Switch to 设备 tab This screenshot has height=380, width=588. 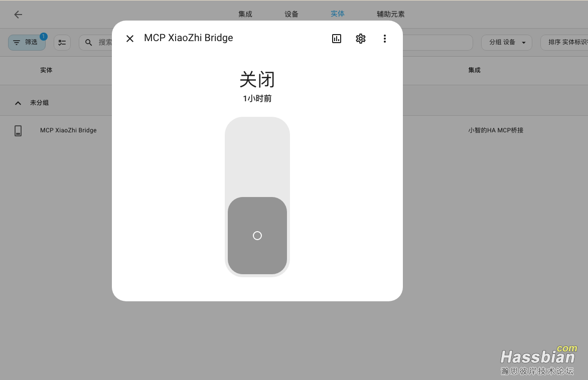tap(291, 14)
